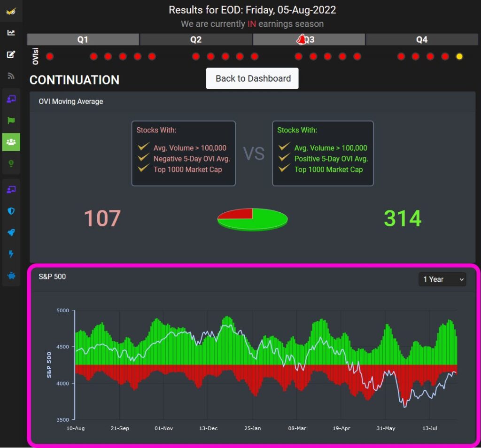The height and width of the screenshot is (448, 481).
Task: Click the red bell on Q3
Action: (x=301, y=40)
